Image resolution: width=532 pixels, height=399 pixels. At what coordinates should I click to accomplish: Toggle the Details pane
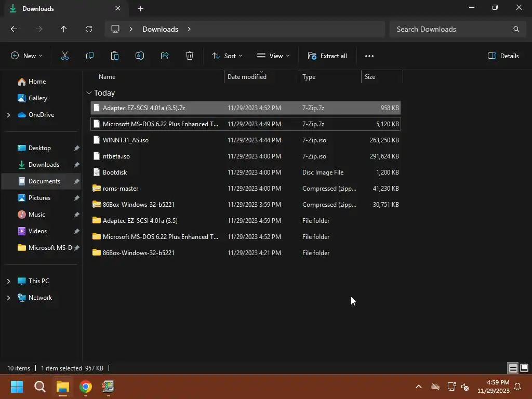pos(503,56)
